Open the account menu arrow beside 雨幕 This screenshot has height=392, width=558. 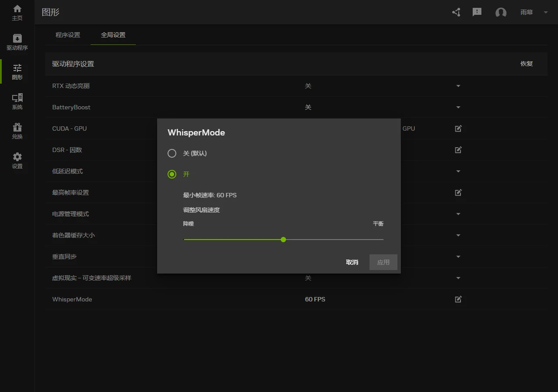(545, 13)
